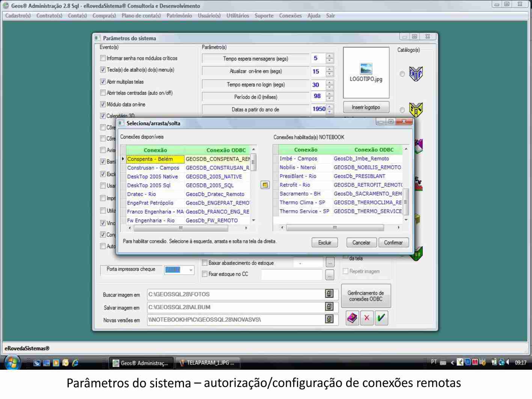Click the green checkmark confirm icon

[381, 318]
